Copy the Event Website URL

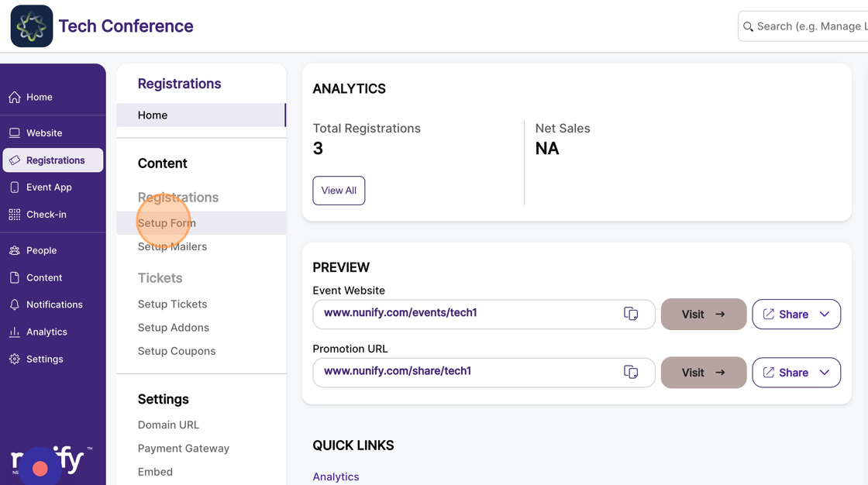coord(631,314)
